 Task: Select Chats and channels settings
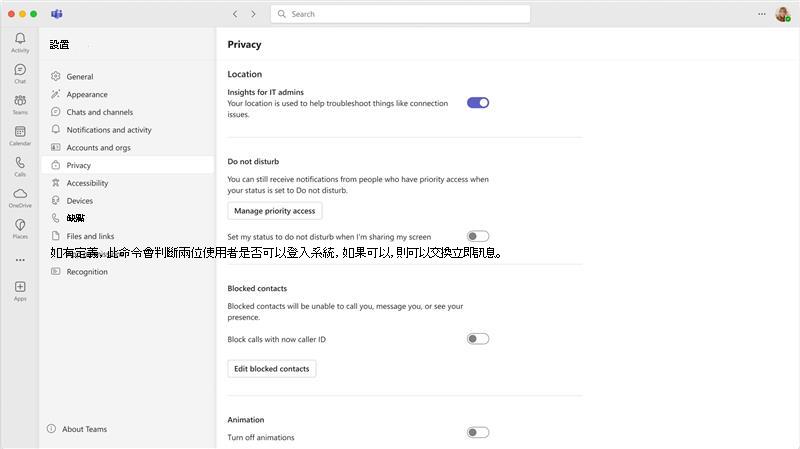[x=128, y=112]
